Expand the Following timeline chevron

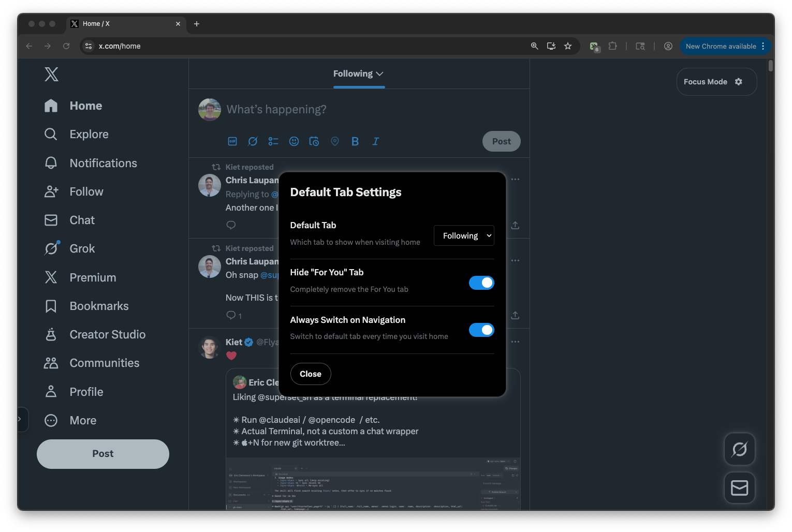(x=380, y=74)
